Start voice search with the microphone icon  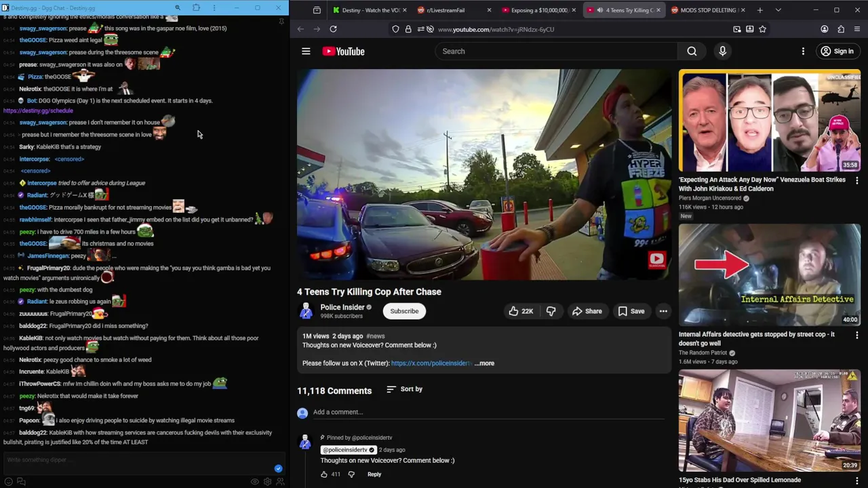point(722,52)
